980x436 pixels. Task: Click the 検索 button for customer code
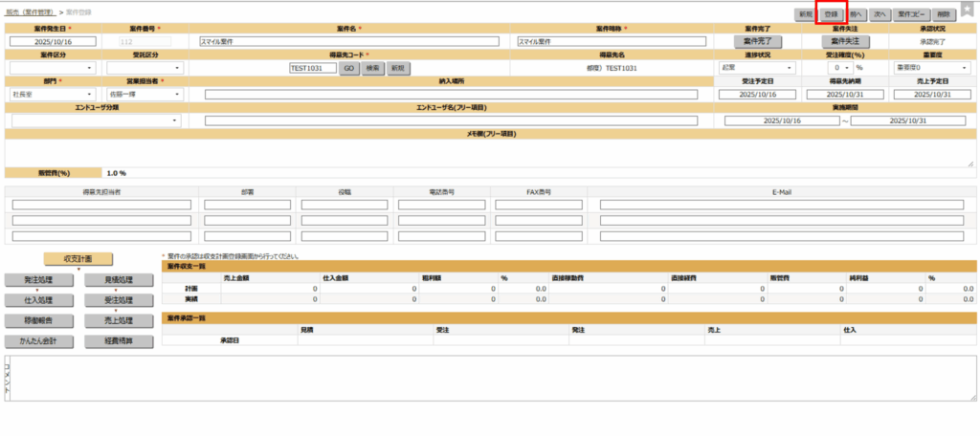coord(371,68)
